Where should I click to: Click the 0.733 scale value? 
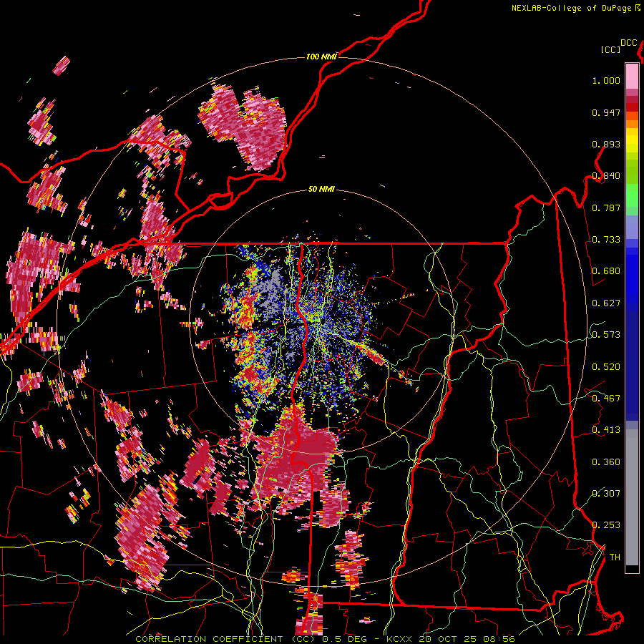point(606,240)
